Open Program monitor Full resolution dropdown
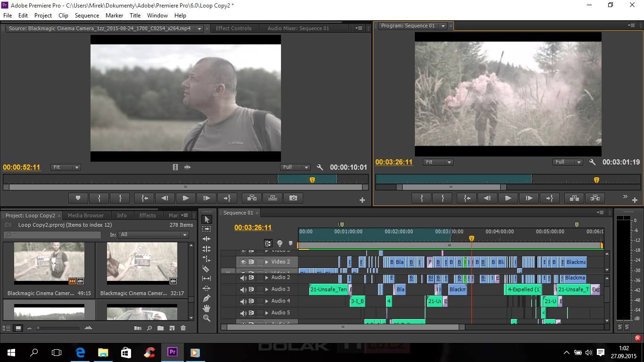The width and height of the screenshot is (644, 362). pos(568,162)
